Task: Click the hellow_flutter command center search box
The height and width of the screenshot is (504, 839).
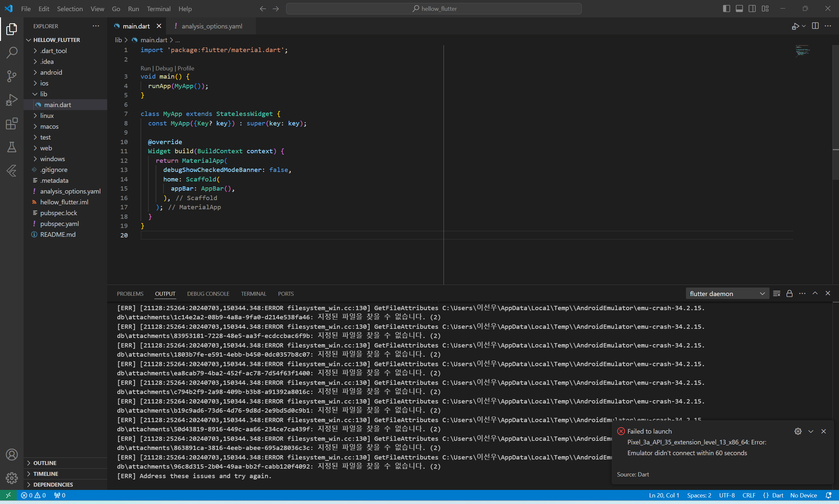Action: pyautogui.click(x=434, y=9)
